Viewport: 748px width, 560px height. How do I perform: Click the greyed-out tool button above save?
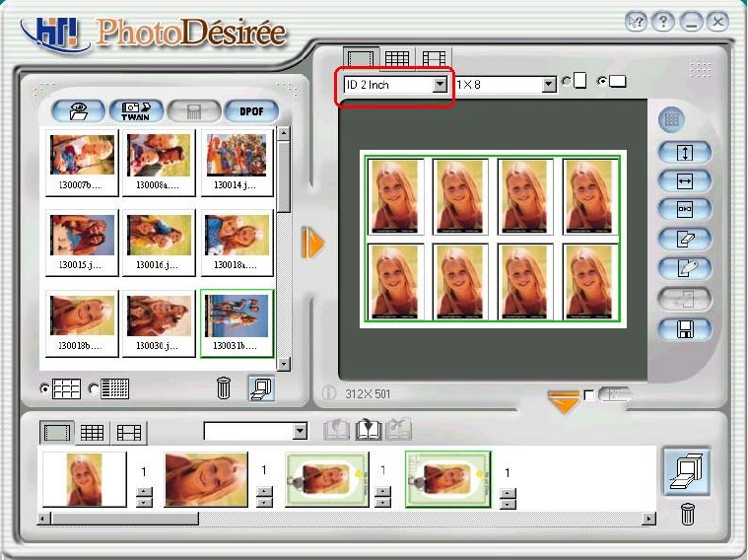[685, 300]
